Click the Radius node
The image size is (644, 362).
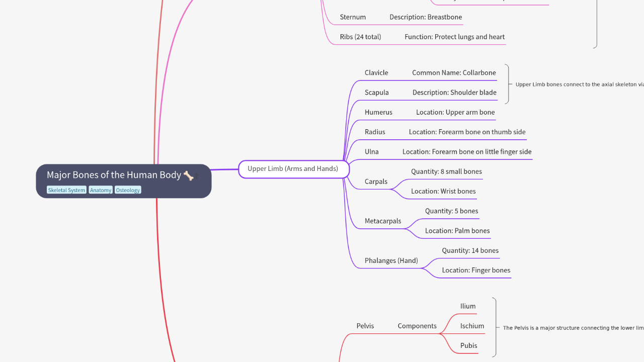[375, 132]
